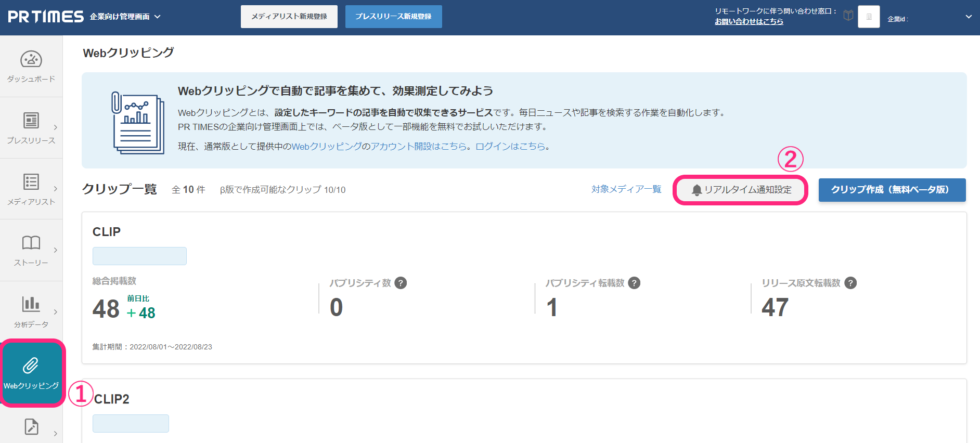The height and width of the screenshot is (443, 980).
Task: Click the company avatar thumbnail in header
Action: point(869,17)
